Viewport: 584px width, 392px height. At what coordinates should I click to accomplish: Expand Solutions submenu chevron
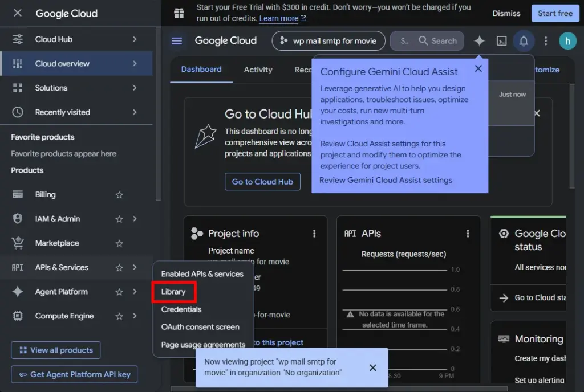[x=135, y=88]
